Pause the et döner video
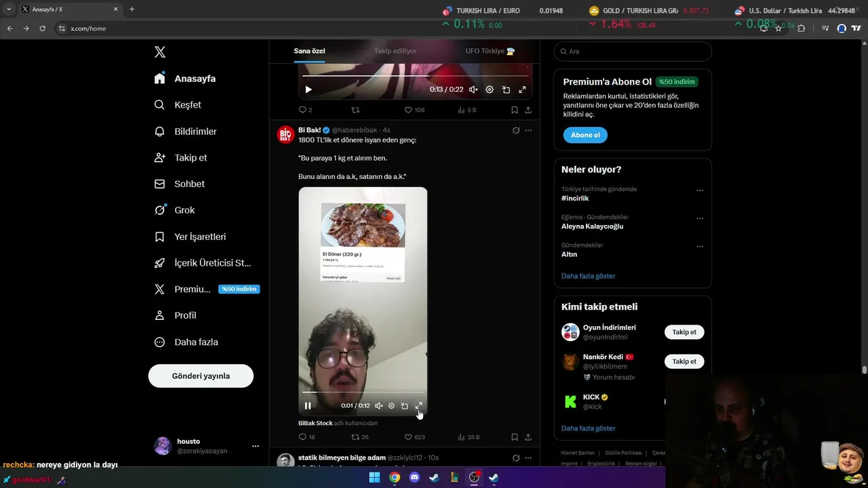 308,406
